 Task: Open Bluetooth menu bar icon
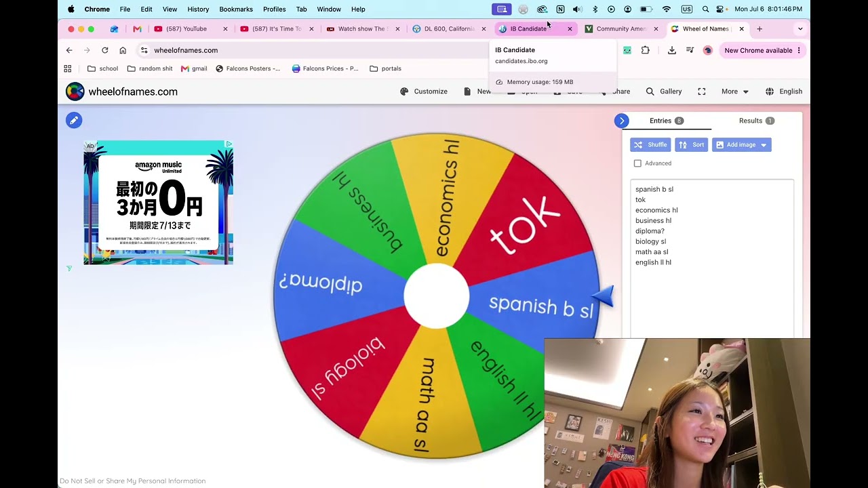(x=595, y=9)
